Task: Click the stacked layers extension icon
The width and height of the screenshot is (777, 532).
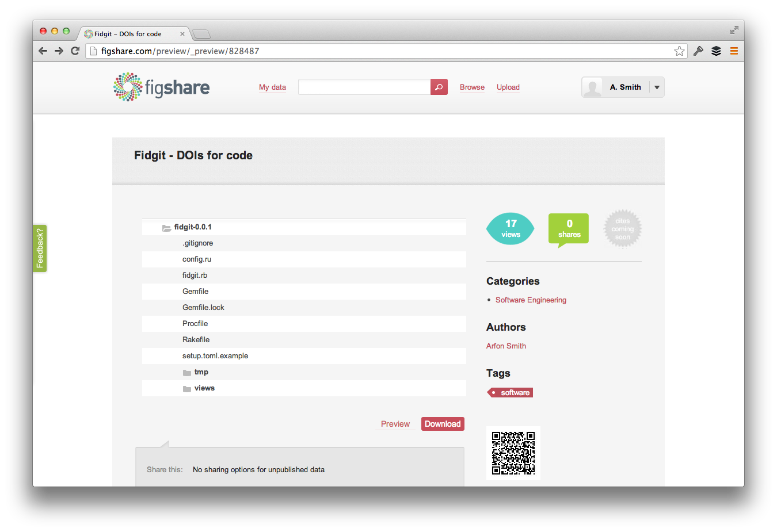Action: pos(716,51)
